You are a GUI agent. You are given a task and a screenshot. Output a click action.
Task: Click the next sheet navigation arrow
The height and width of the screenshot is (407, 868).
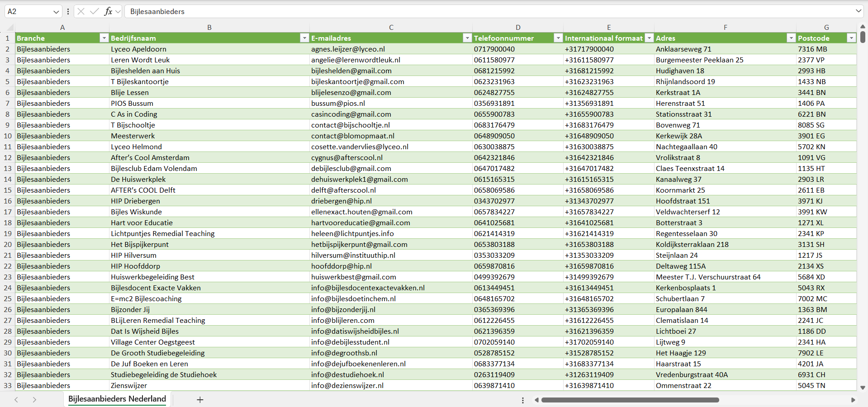click(34, 400)
